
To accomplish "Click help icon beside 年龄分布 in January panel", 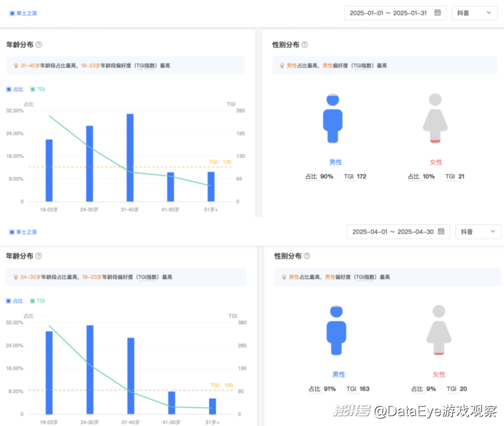I will pos(39,45).
